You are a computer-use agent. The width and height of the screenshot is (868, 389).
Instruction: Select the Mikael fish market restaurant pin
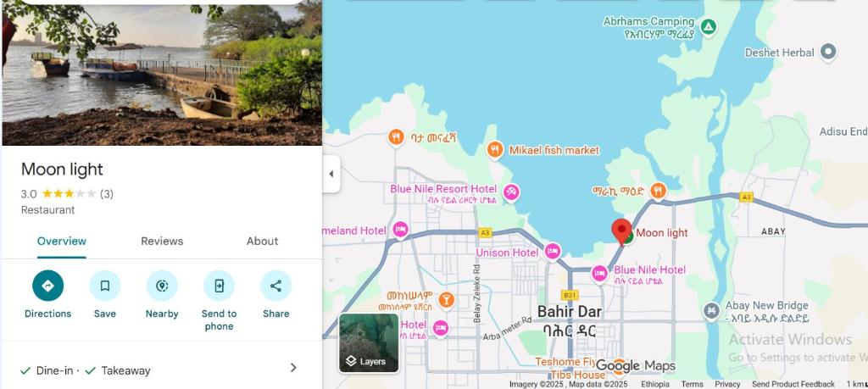pyautogui.click(x=495, y=149)
